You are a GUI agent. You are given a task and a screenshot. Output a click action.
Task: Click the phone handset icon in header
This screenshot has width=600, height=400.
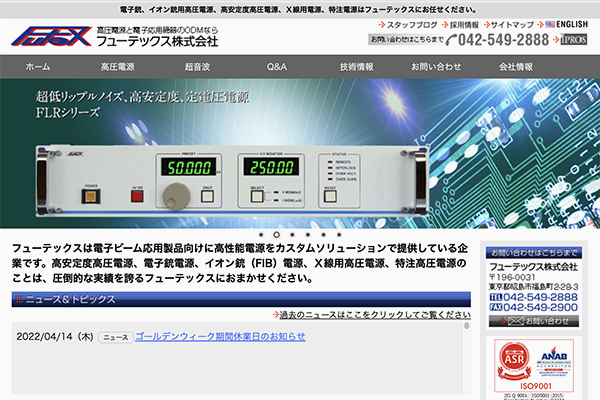coord(452,39)
